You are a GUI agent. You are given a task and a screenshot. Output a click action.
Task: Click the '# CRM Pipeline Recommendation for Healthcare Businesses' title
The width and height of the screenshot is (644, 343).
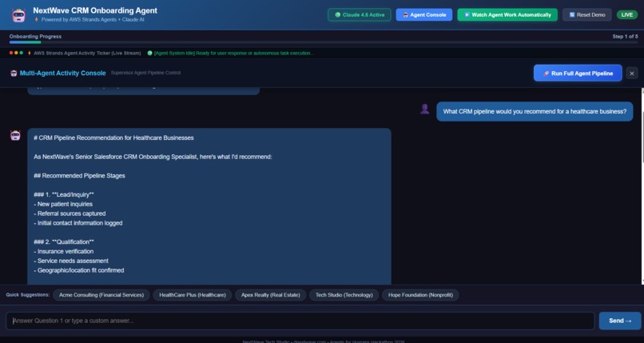point(113,138)
